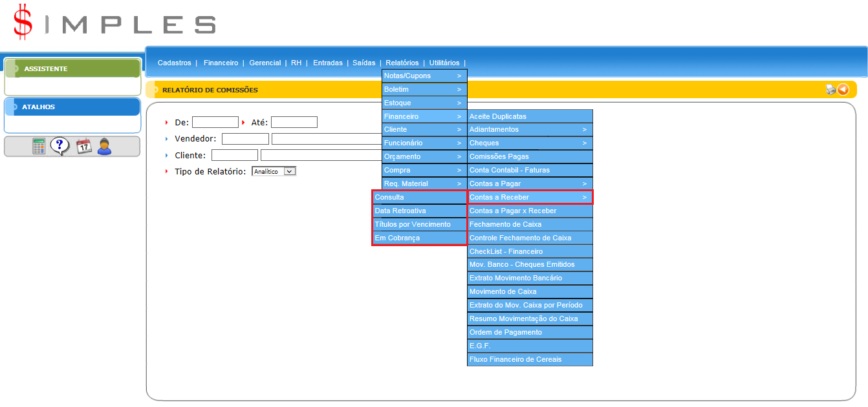Select Em Cobrança submenu entry
Viewport: 868px width, 407px height.
click(419, 238)
